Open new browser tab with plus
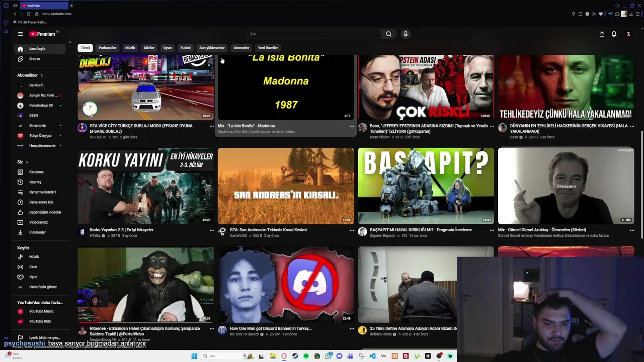This screenshot has width=644, height=362. click(x=71, y=6)
